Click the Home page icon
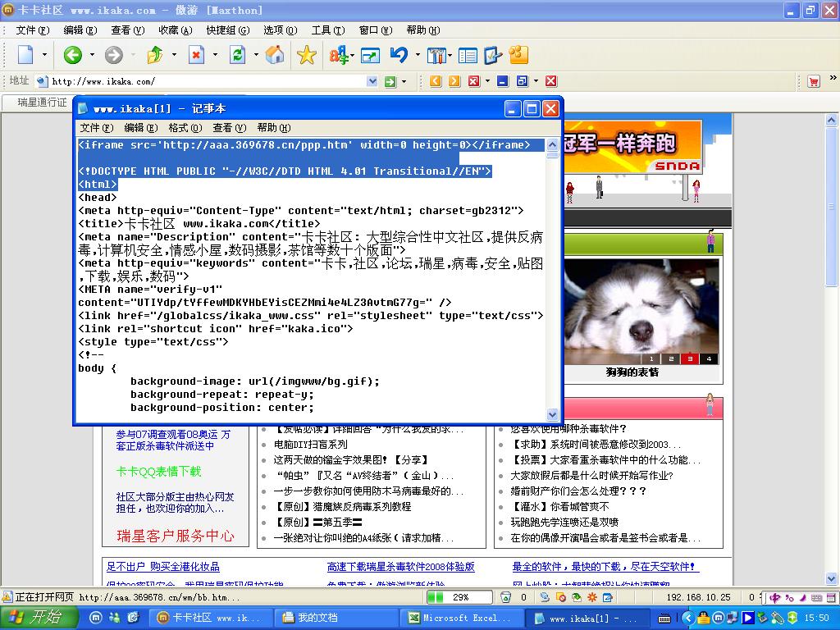The width and height of the screenshot is (840, 630). (276, 55)
